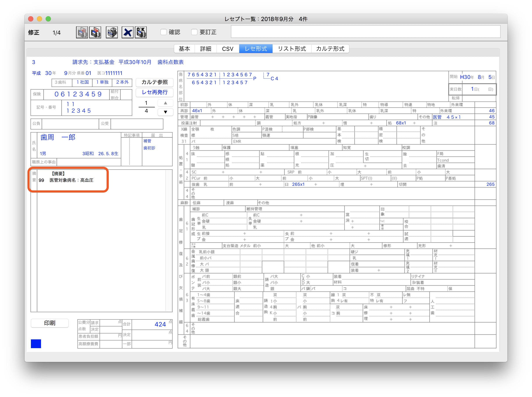Open the CSV tab

click(228, 49)
